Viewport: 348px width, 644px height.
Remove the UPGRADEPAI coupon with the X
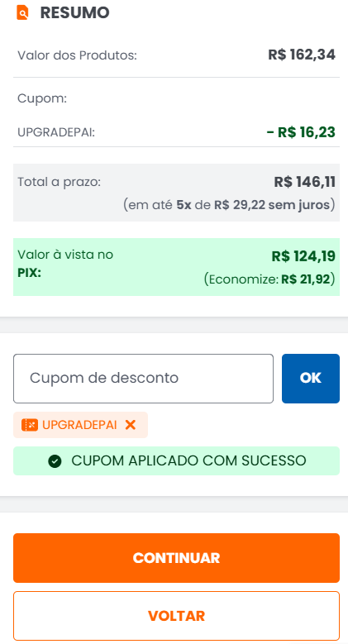(131, 425)
